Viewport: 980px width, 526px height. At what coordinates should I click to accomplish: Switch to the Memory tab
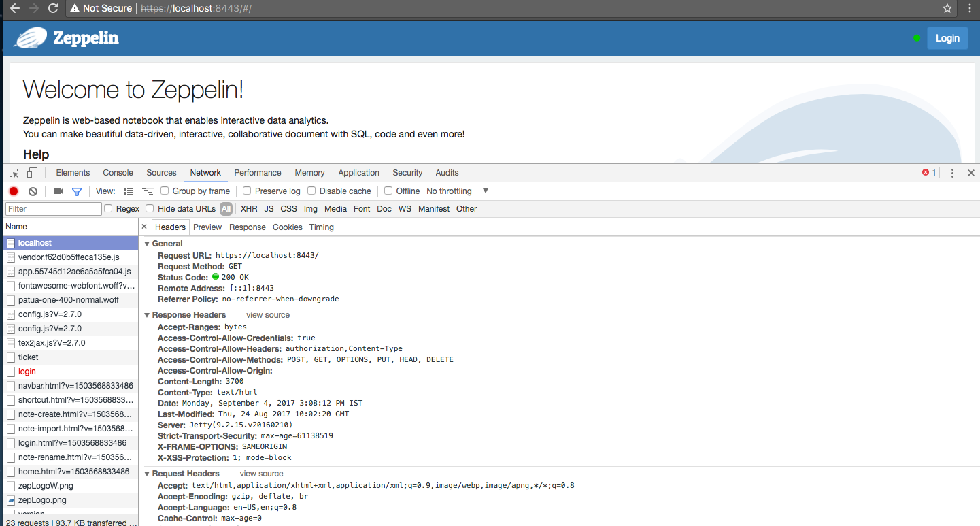pyautogui.click(x=309, y=173)
